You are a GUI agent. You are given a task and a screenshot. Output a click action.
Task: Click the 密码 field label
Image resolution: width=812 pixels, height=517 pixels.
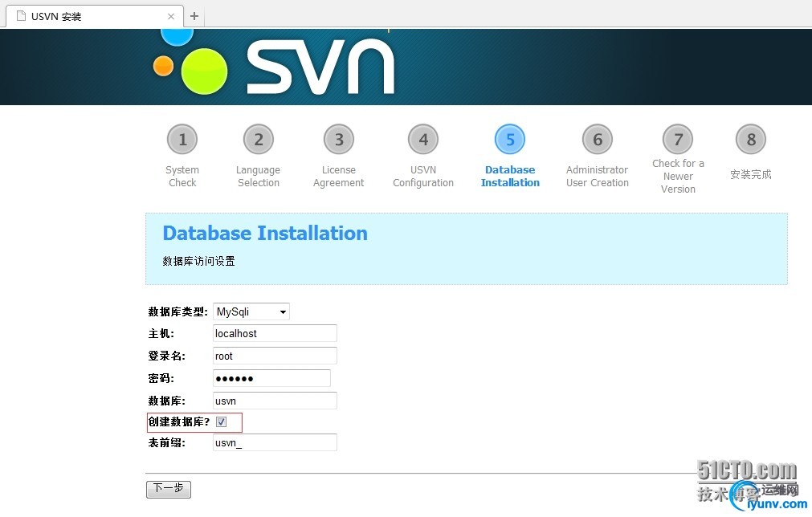(x=161, y=378)
